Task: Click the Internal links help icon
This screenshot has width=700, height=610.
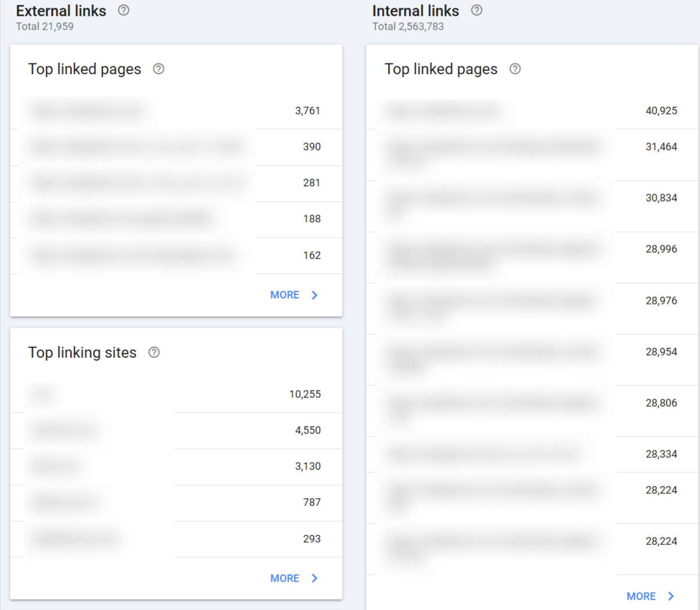Action: (x=477, y=10)
